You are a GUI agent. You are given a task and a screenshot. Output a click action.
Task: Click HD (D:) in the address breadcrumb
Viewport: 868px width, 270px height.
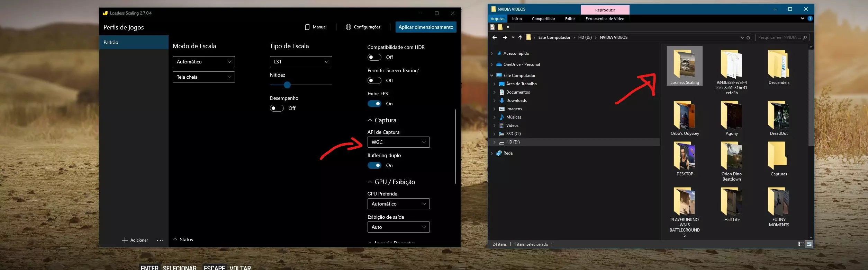[585, 37]
